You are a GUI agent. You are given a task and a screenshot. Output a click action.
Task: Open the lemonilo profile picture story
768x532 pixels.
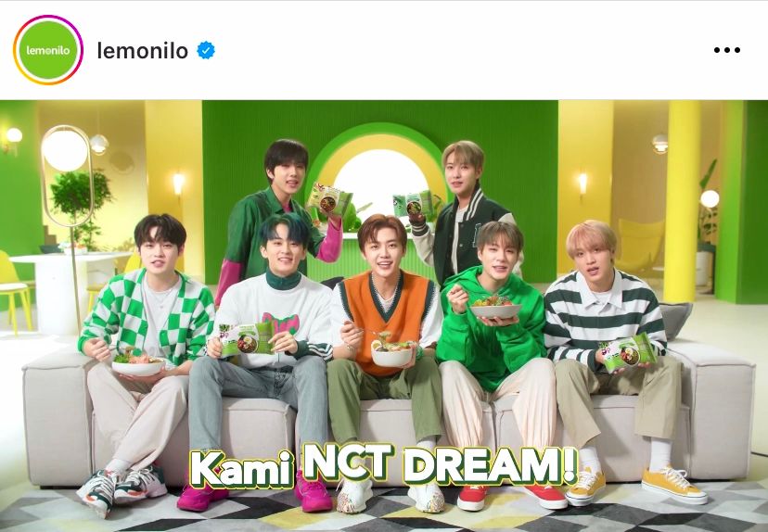coord(48,50)
